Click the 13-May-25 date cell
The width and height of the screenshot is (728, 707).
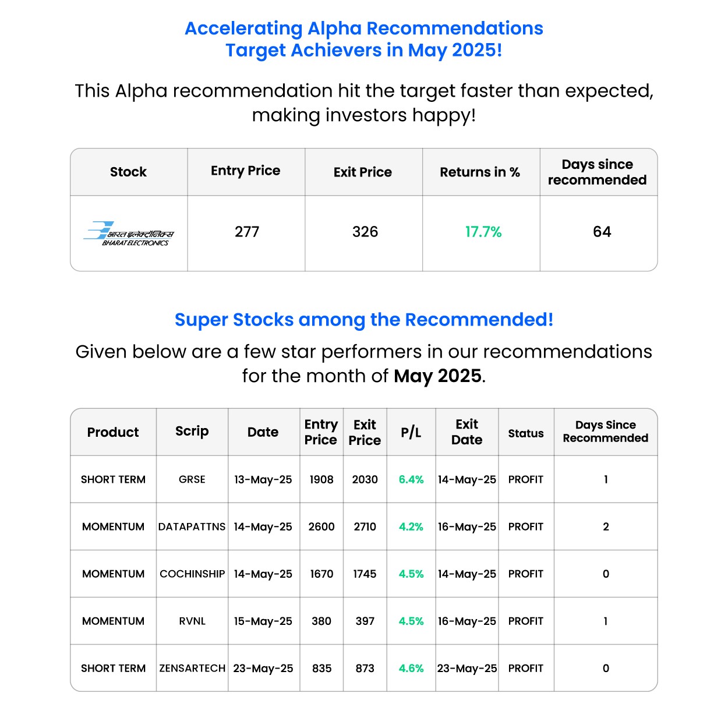[263, 480]
